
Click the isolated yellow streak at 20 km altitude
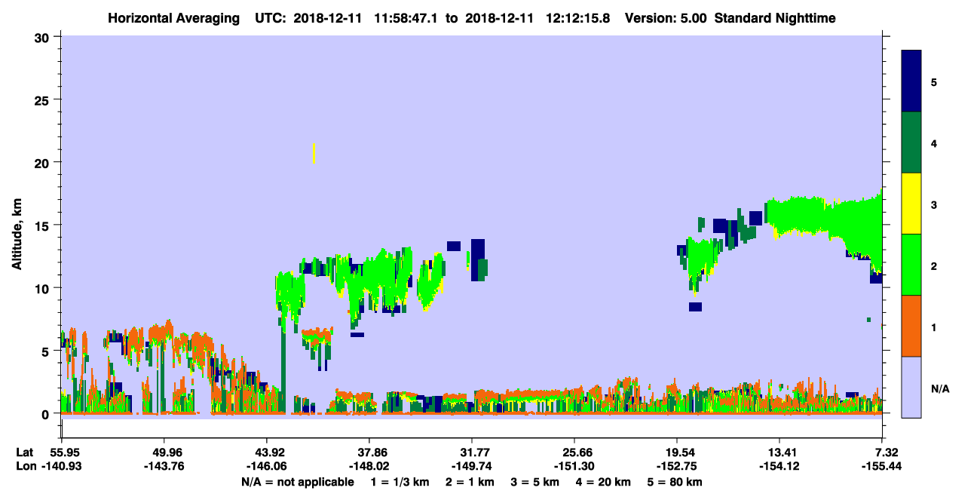tap(314, 153)
